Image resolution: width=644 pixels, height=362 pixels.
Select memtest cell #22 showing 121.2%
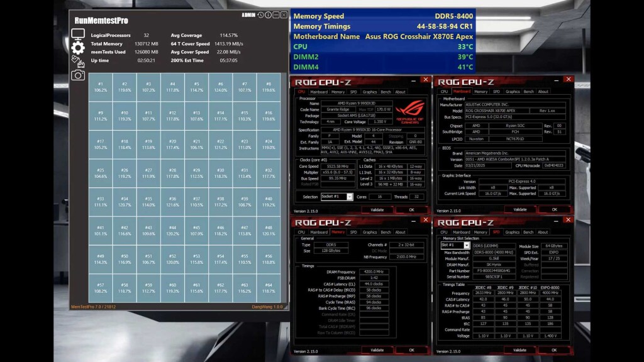[x=221, y=145]
